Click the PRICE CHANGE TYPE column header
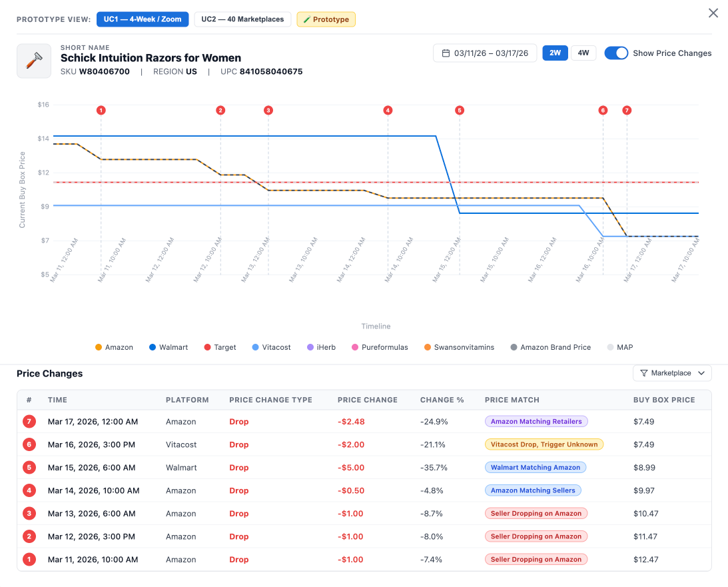The image size is (728, 587). pyautogui.click(x=270, y=400)
